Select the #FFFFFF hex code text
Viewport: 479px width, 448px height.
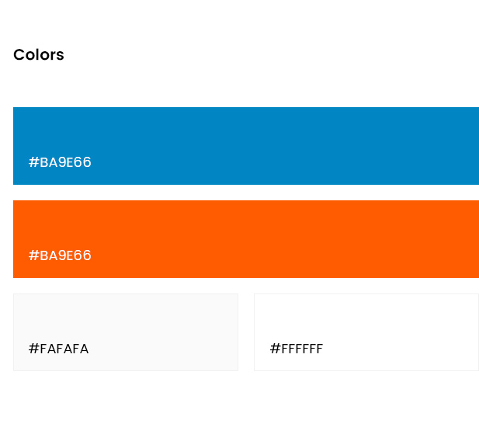(x=297, y=349)
